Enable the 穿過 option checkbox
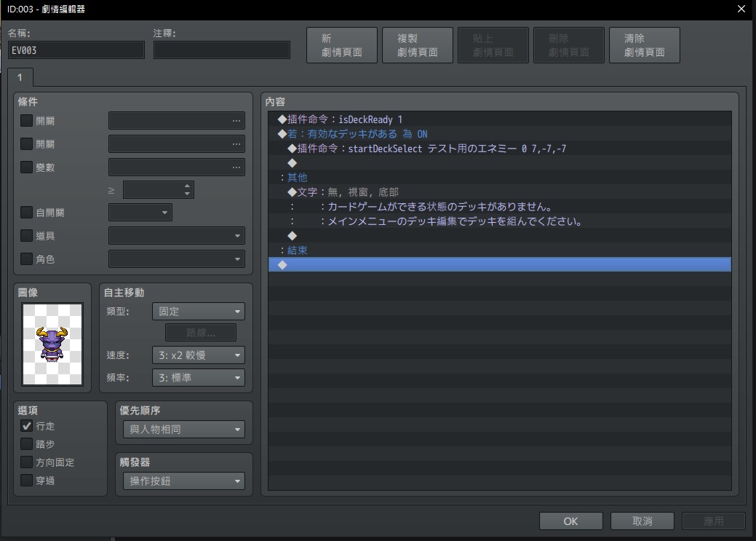The height and width of the screenshot is (541, 756). coord(26,480)
